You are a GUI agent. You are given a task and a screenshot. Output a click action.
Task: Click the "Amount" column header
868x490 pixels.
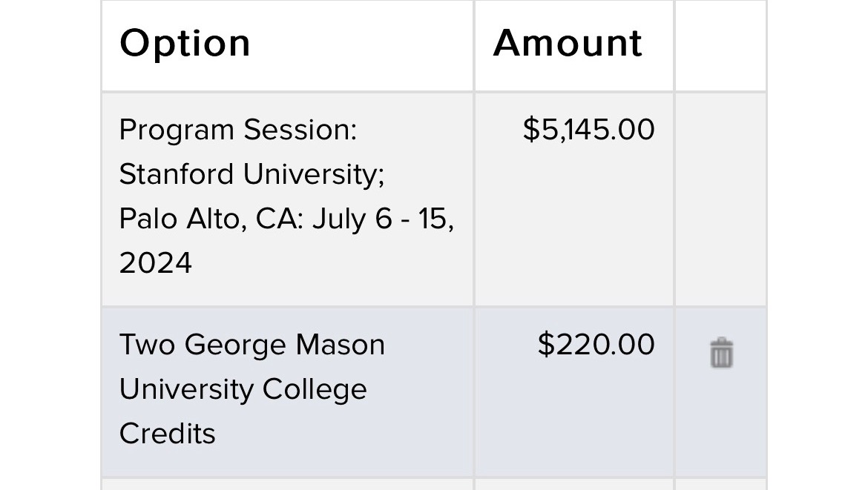tap(568, 43)
